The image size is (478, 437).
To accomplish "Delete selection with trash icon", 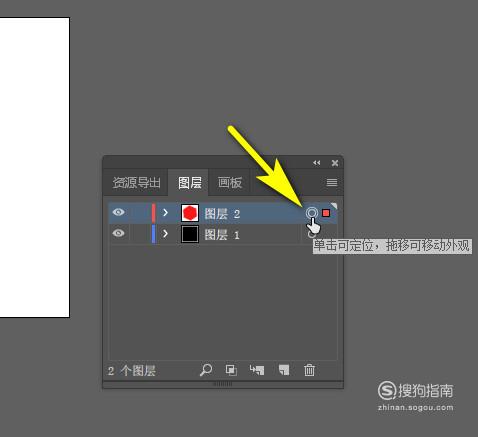I will tap(309, 370).
